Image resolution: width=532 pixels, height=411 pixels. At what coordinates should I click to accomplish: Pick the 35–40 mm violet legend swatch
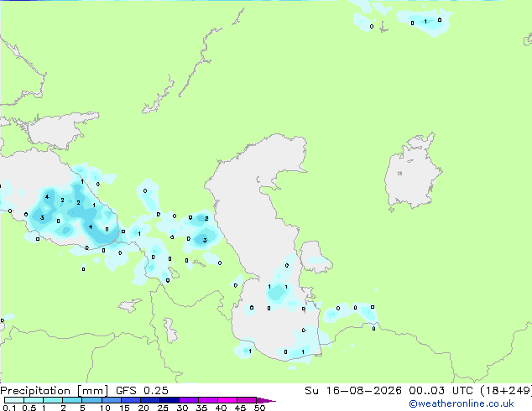pyautogui.click(x=207, y=400)
